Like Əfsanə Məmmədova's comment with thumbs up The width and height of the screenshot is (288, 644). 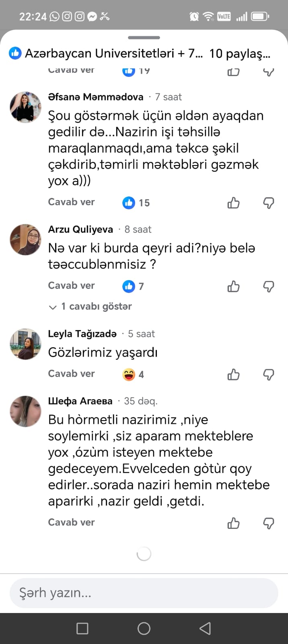[x=233, y=203]
